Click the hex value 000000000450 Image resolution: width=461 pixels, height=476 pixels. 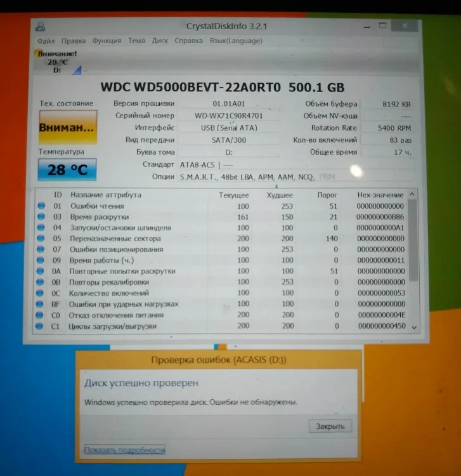[x=382, y=326]
